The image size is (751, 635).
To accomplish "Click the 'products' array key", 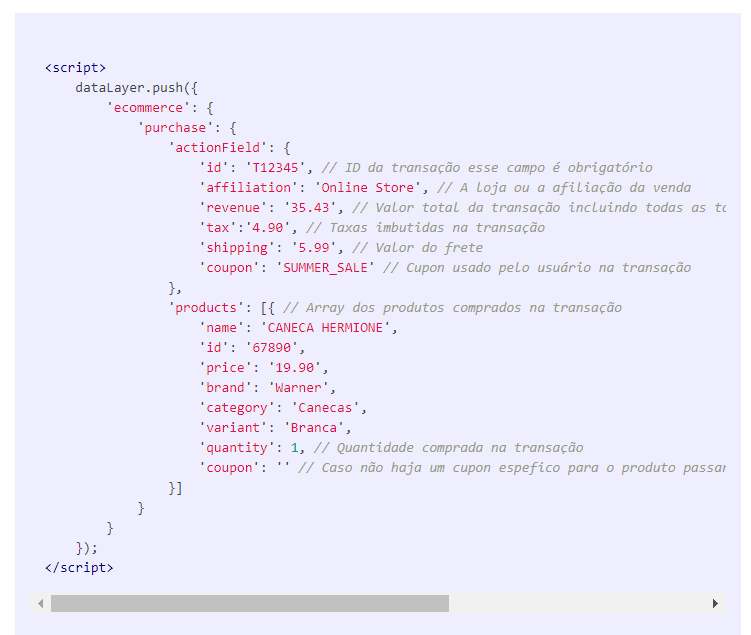I will click(206, 308).
